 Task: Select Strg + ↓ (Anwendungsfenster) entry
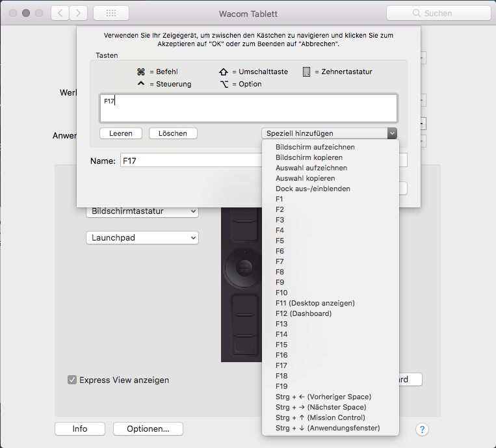tap(331, 428)
